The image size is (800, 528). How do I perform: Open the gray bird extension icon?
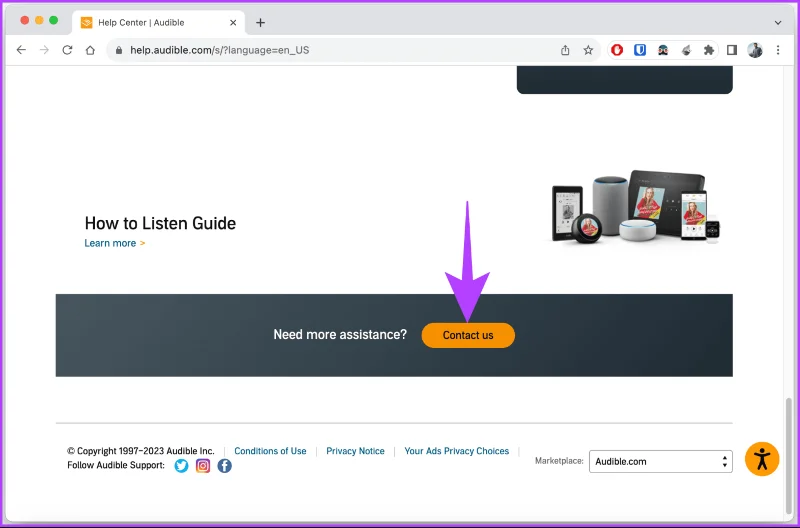click(686, 50)
